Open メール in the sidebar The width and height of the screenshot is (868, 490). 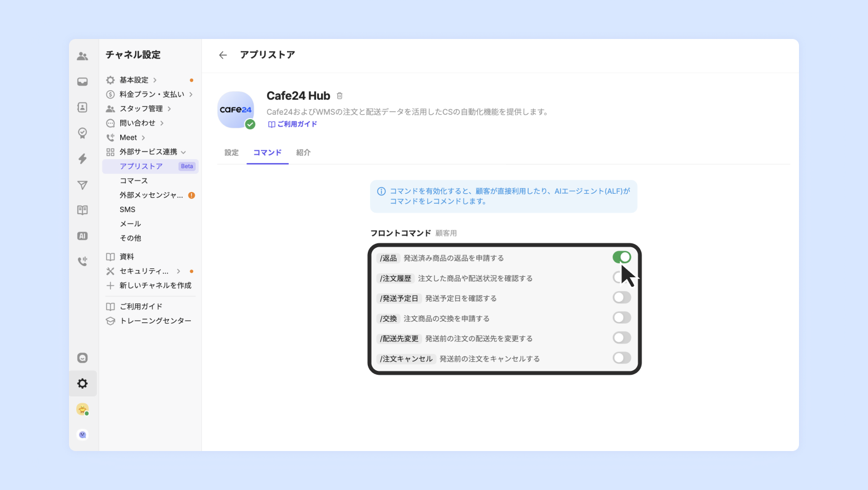(x=130, y=224)
